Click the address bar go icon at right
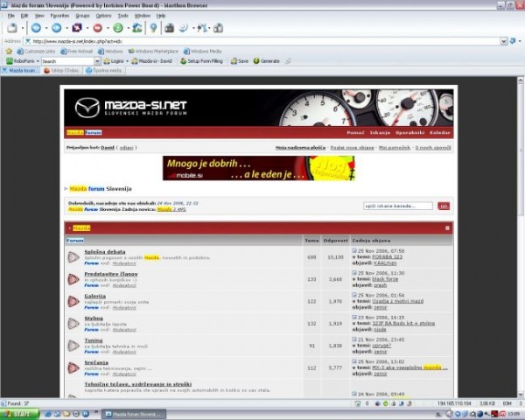Image resolution: width=525 pixels, height=420 pixels. point(513,41)
